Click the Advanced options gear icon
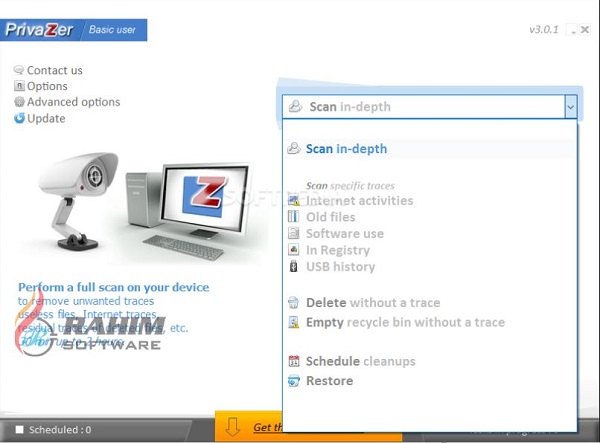 pyautogui.click(x=19, y=102)
